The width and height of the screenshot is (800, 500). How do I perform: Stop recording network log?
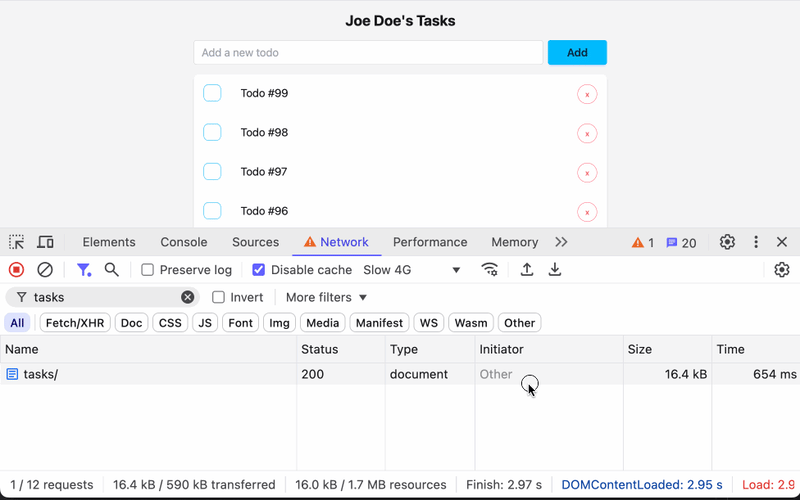[x=16, y=270]
